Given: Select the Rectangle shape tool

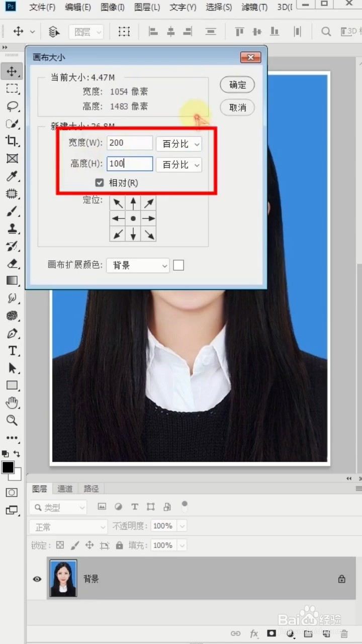Looking at the screenshot, I should click(12, 385).
